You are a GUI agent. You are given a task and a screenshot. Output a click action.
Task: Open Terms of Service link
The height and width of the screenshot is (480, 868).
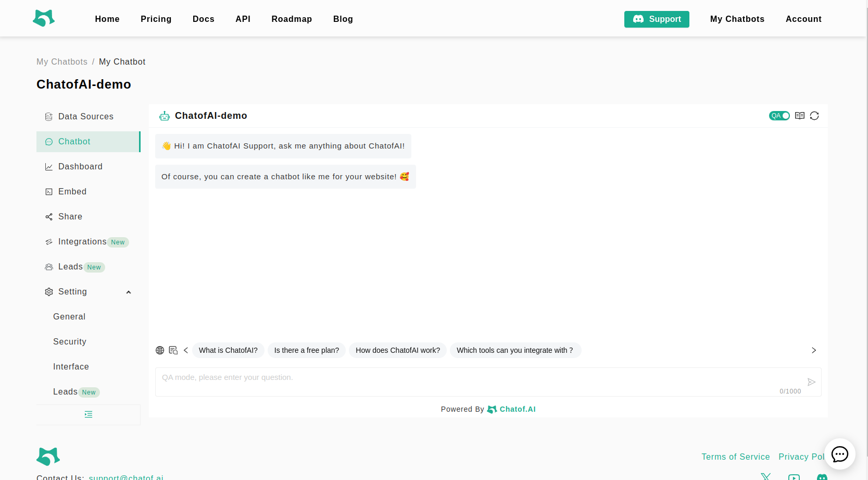click(x=736, y=457)
